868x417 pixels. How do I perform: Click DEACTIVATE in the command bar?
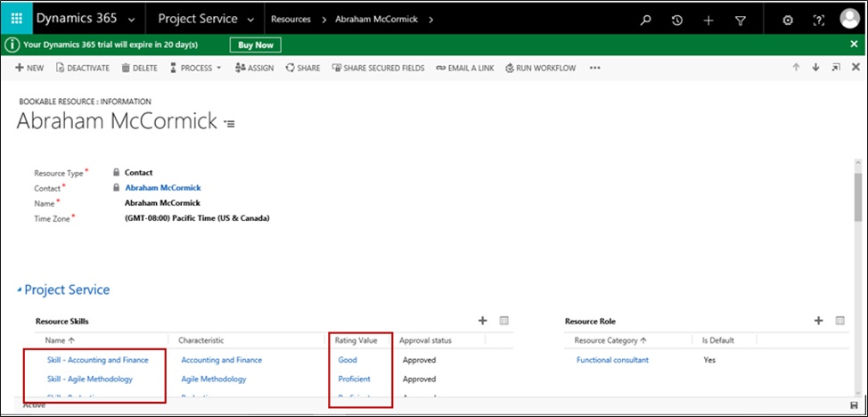pyautogui.click(x=83, y=68)
